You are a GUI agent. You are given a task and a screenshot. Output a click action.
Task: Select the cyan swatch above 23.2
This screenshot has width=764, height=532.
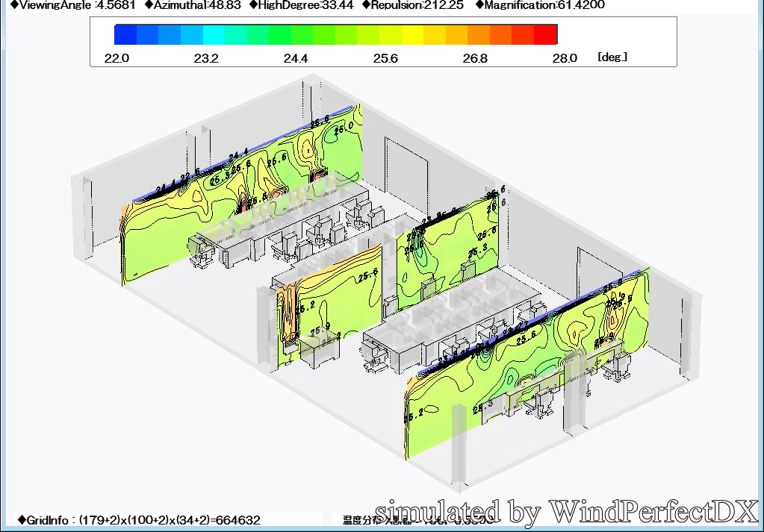[x=214, y=34]
